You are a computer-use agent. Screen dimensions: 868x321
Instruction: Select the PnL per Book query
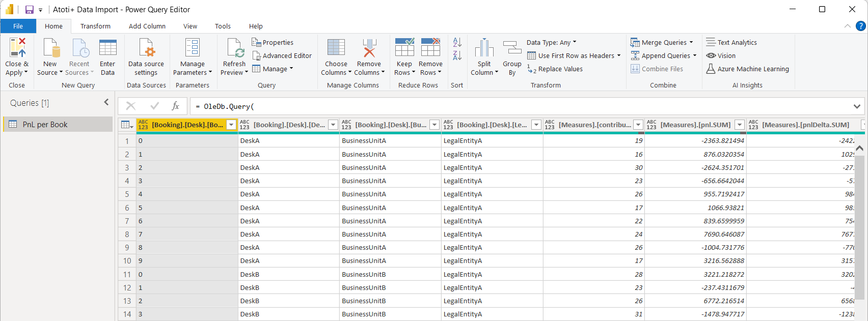45,125
